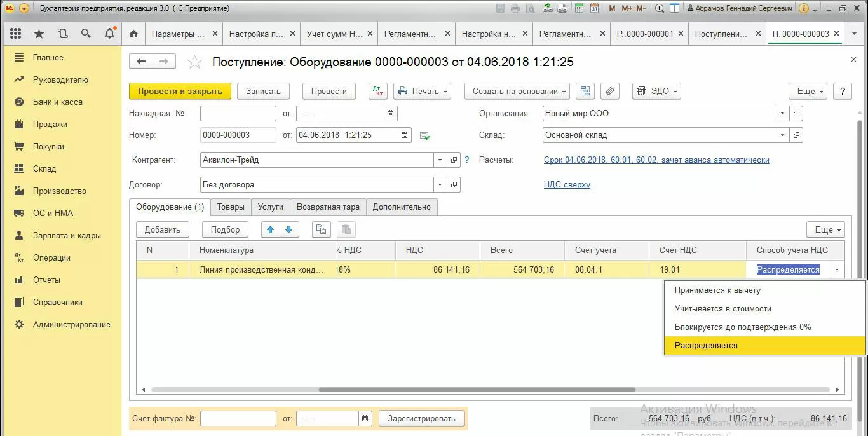Select Принимается к вычету from list

click(x=717, y=290)
